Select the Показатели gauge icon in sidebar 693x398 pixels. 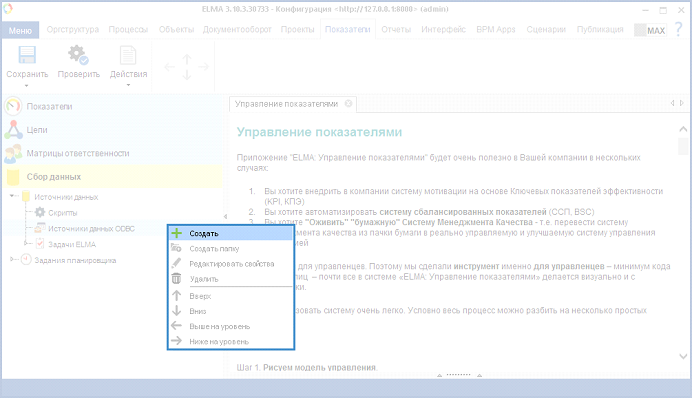pyautogui.click(x=13, y=106)
